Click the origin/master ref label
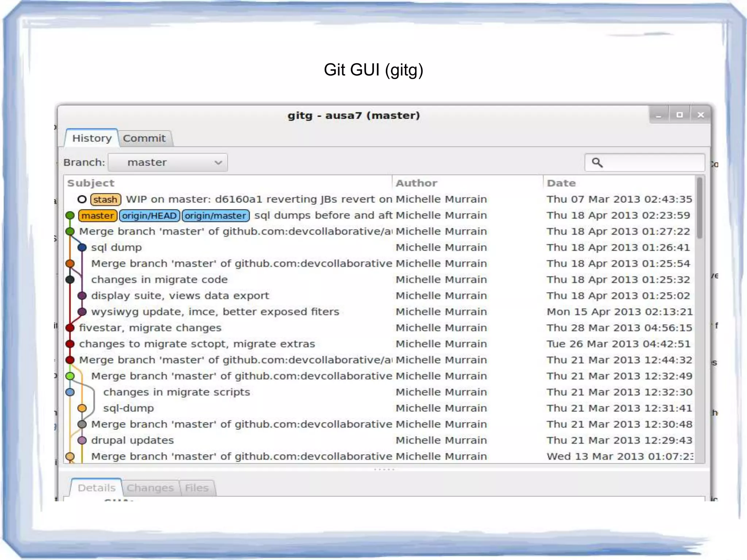The image size is (747, 560). pyautogui.click(x=216, y=215)
